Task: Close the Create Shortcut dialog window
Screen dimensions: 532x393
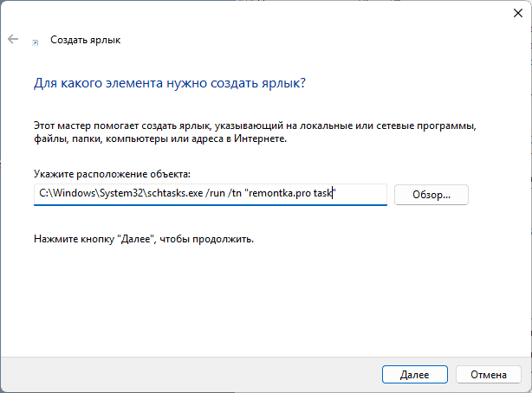Action: click(506, 14)
